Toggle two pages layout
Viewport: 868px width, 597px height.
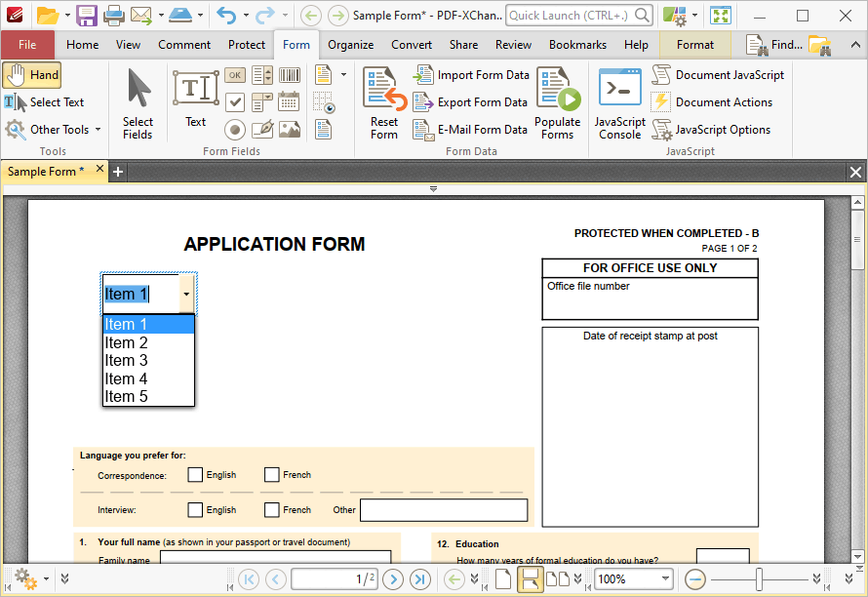coord(558,579)
